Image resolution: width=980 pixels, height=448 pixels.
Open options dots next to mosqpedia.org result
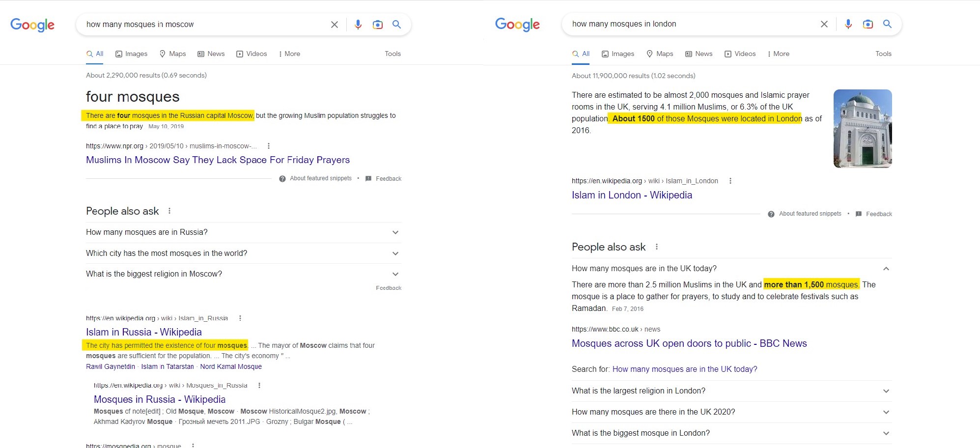click(x=193, y=446)
